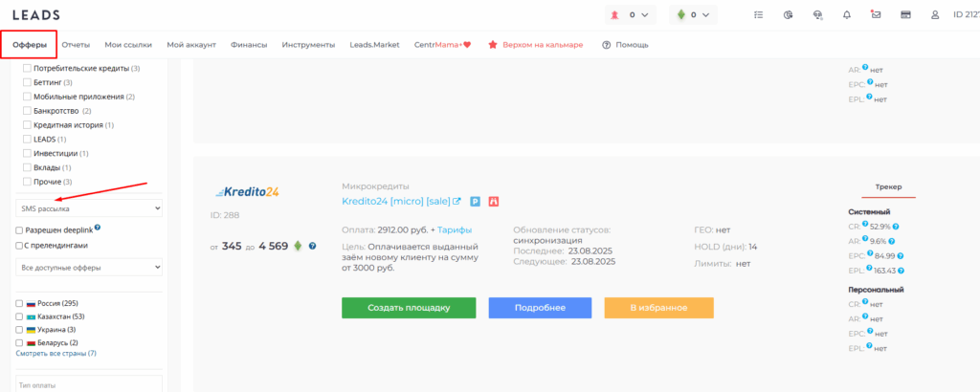Image resolution: width=980 pixels, height=392 pixels.
Task: Open the Все доступные офферы dropdown
Action: pyautogui.click(x=89, y=268)
